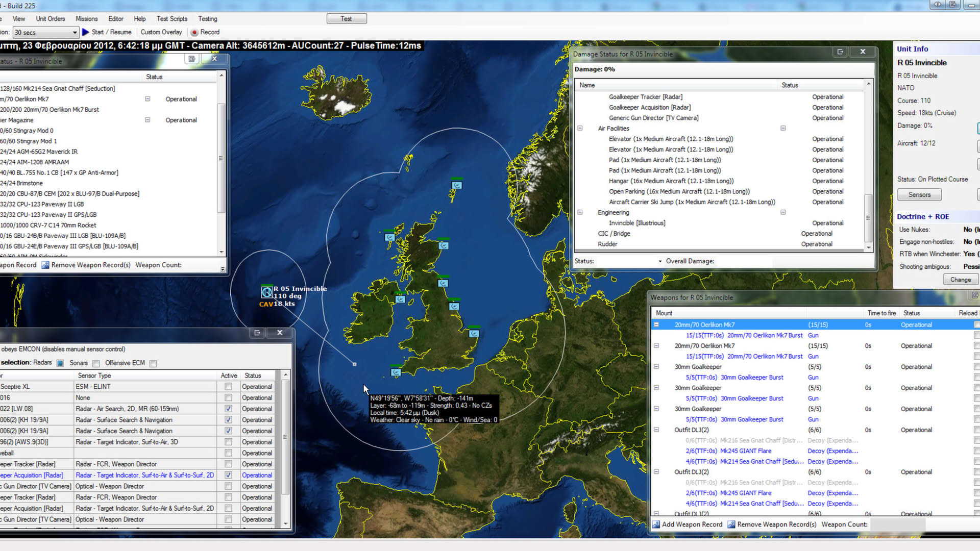Click the Test button
This screenshot has width=980, height=551.
point(347,19)
